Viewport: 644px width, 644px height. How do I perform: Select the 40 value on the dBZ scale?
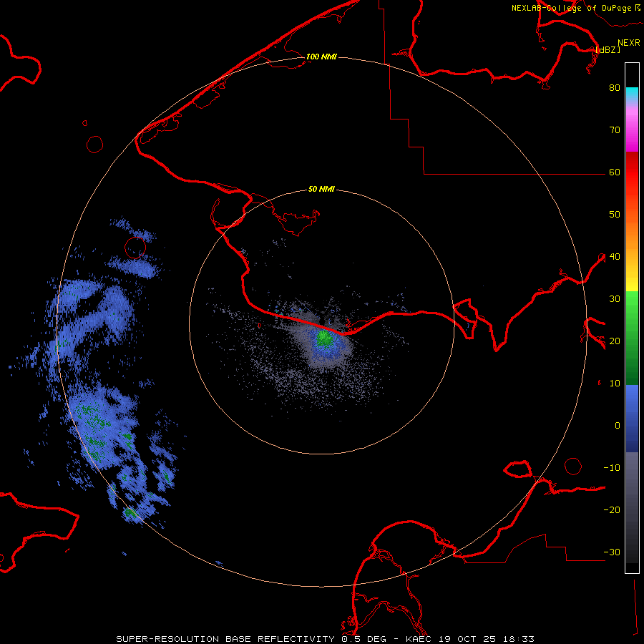pos(615,257)
